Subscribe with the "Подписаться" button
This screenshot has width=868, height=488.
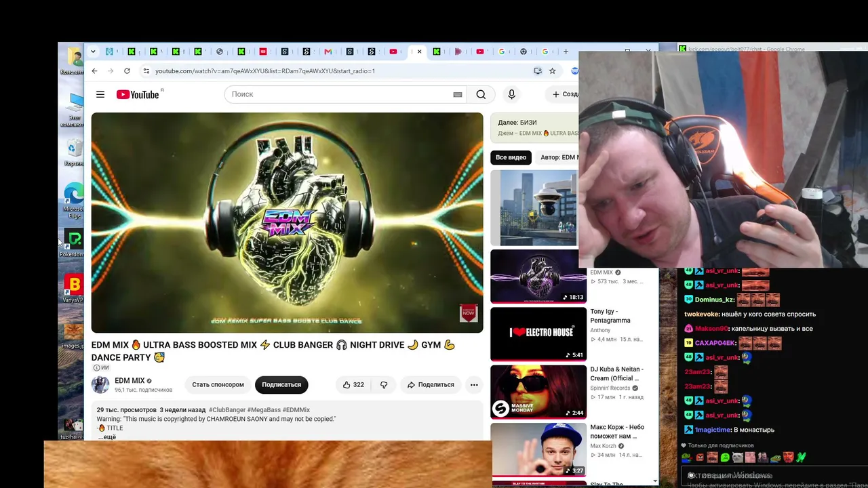tap(281, 384)
